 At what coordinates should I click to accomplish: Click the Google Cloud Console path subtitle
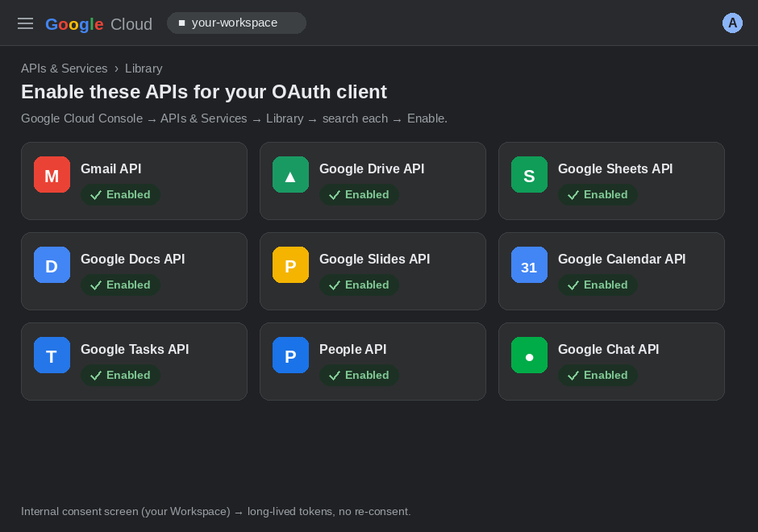(x=234, y=118)
